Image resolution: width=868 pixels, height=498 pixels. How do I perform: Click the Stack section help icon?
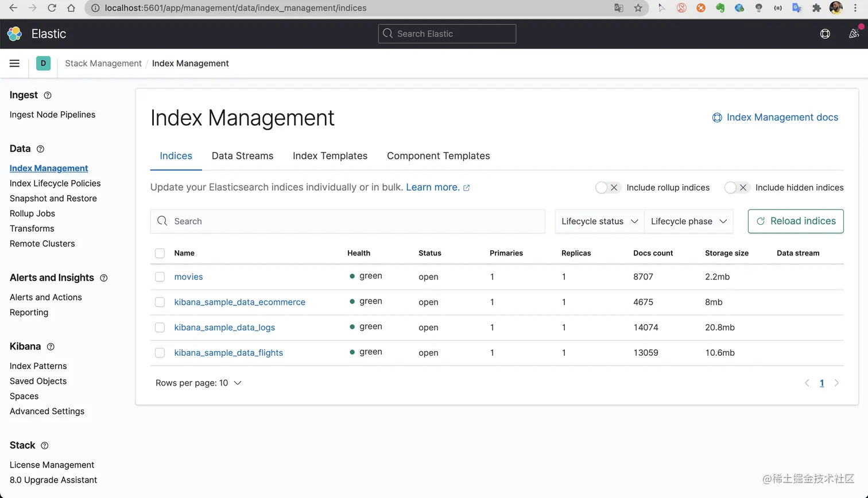tap(45, 445)
